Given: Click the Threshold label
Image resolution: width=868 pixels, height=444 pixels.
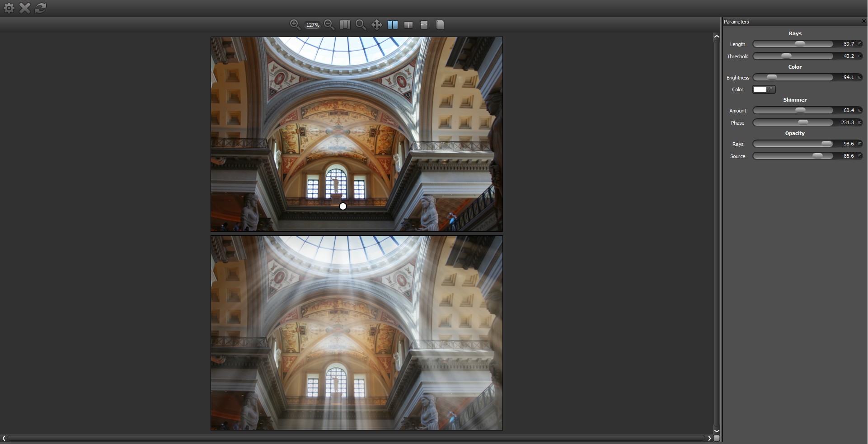Looking at the screenshot, I should coord(737,56).
